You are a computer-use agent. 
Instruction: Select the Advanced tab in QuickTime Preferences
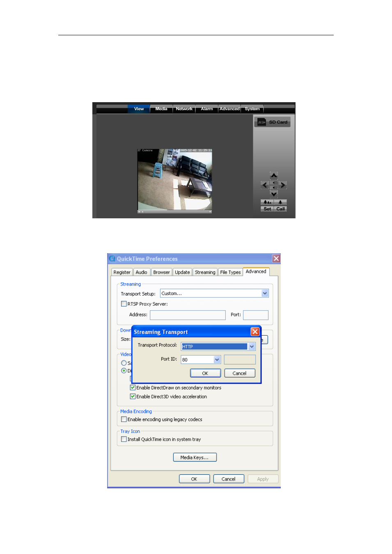click(256, 272)
